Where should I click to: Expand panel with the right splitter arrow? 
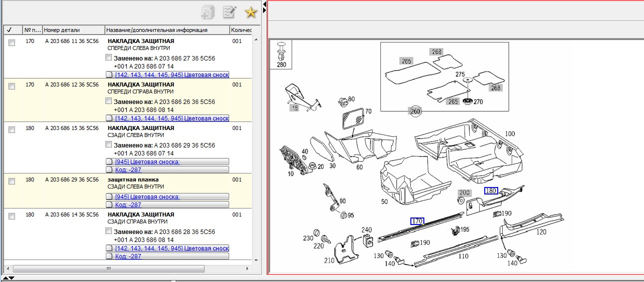pyautogui.click(x=265, y=10)
